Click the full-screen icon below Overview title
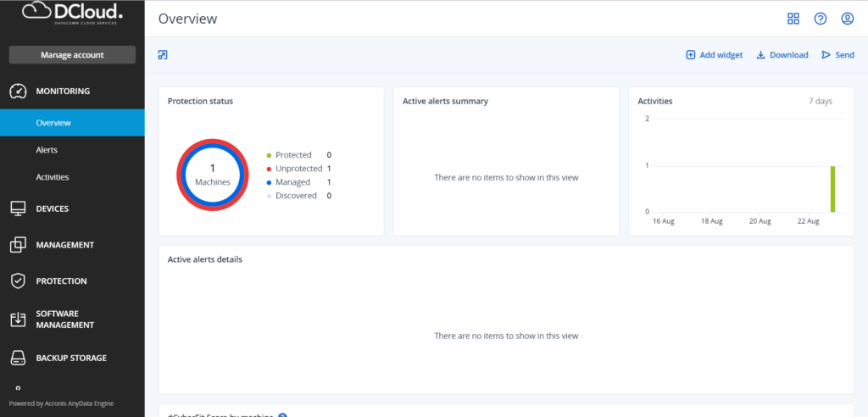 (x=163, y=55)
